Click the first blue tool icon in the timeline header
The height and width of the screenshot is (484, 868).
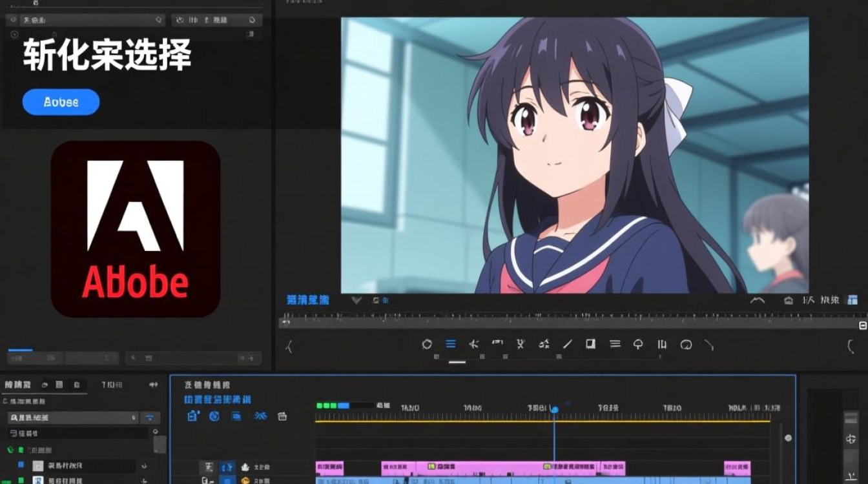(x=193, y=416)
